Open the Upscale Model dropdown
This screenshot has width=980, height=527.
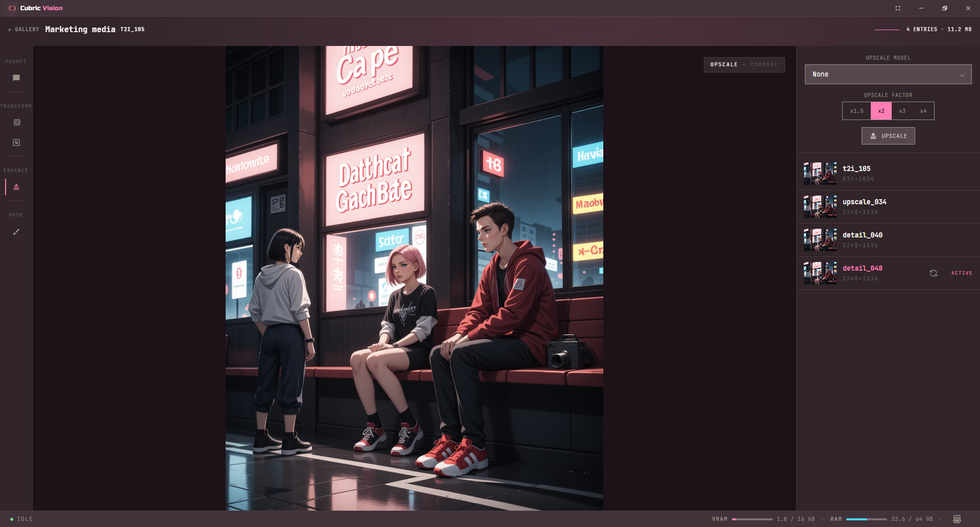click(888, 75)
